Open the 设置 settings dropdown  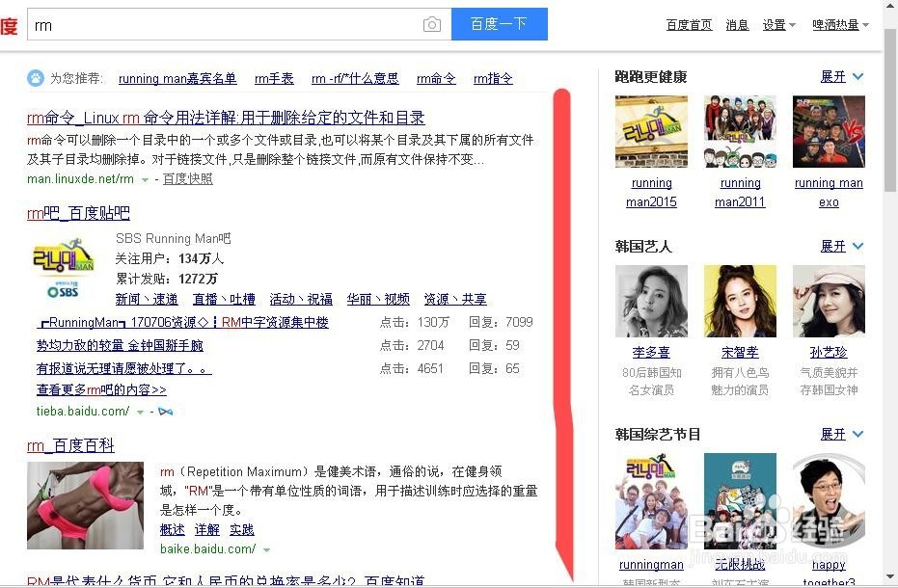pos(779,25)
